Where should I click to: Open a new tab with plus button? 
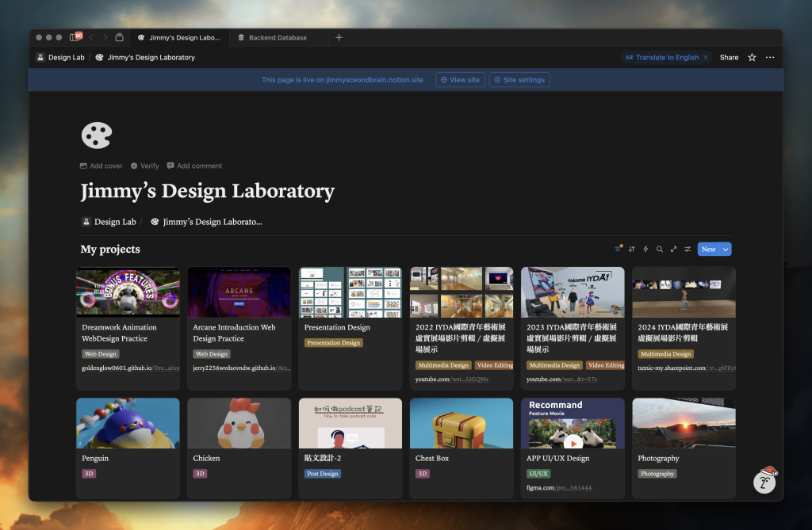pos(339,37)
